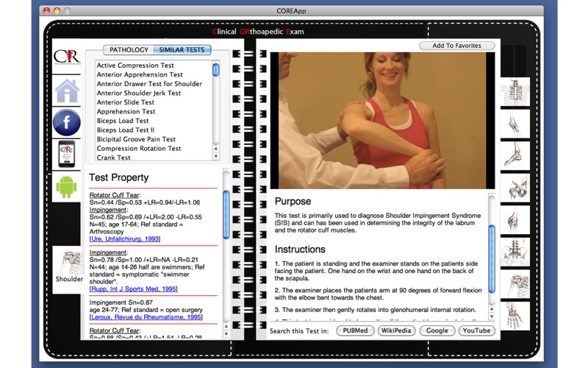Select Biceps Load Test II in list
This screenshot has height=368, width=588.
coord(125,130)
